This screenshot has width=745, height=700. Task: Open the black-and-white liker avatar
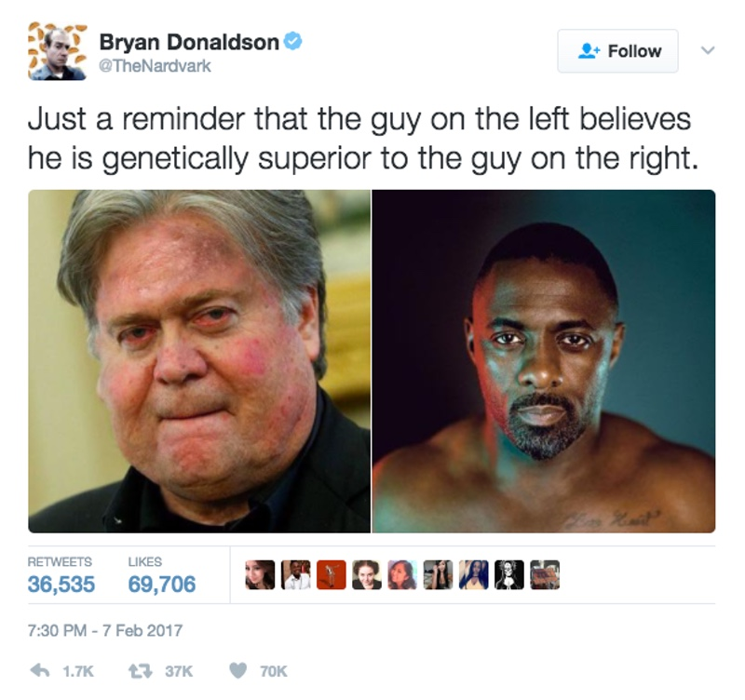point(509,574)
